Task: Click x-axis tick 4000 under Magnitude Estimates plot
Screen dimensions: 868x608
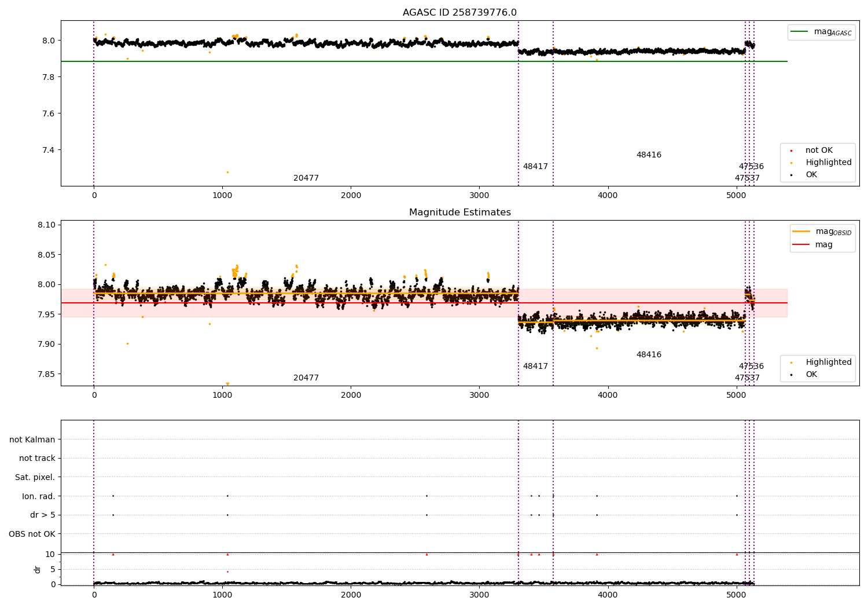Action: pyautogui.click(x=608, y=395)
